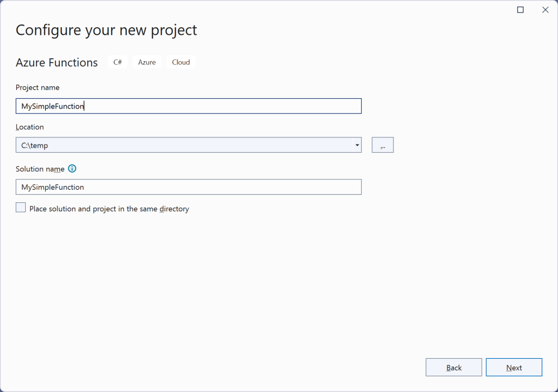Select the C# language tag
The width and height of the screenshot is (558, 392).
[117, 62]
